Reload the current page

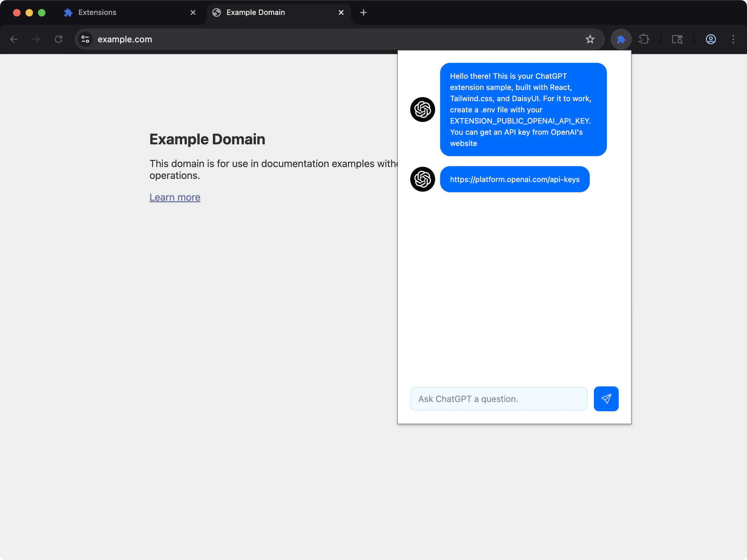58,39
